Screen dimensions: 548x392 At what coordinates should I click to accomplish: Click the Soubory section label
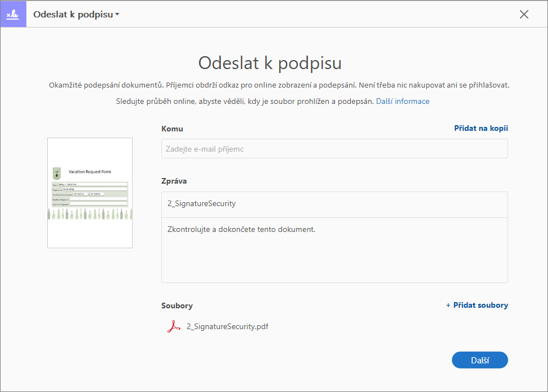[x=177, y=306]
